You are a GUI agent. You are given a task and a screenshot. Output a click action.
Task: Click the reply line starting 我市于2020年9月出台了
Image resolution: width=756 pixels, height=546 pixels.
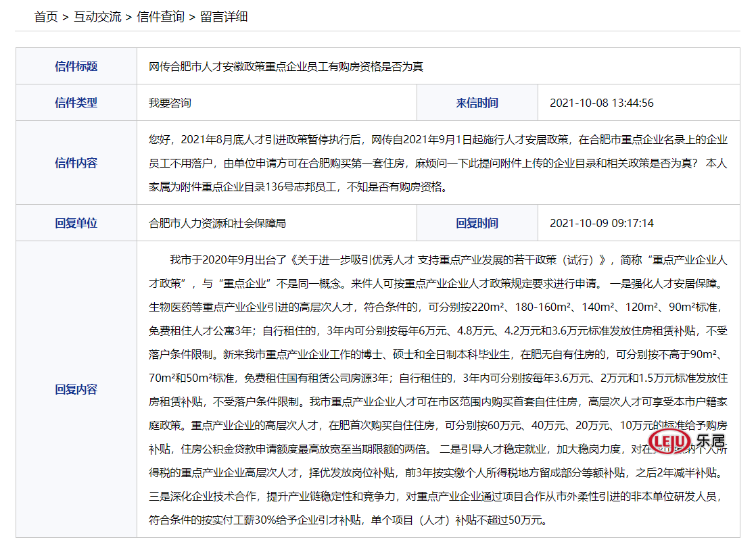(x=448, y=260)
